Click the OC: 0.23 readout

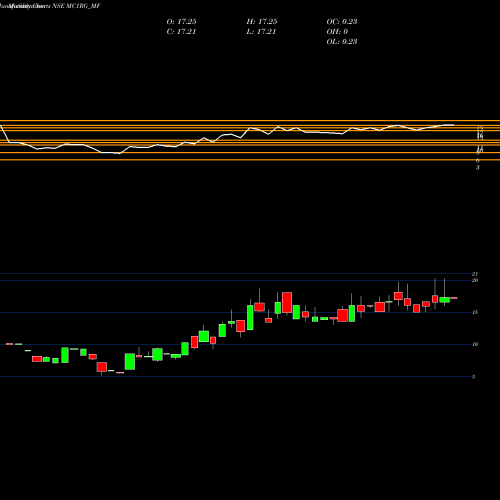[342, 21]
